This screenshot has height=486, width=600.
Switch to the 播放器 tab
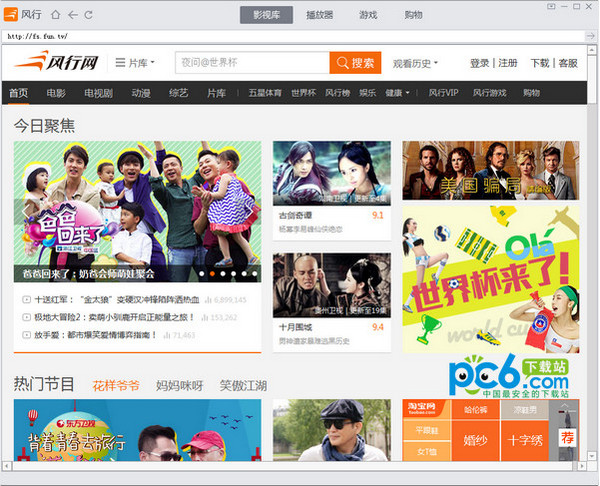coord(320,15)
